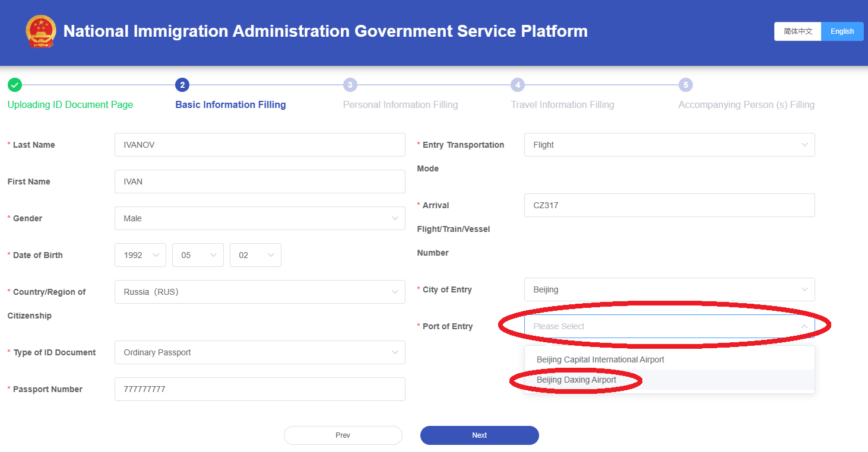
Task: Click the Last Name text field
Action: click(x=259, y=145)
